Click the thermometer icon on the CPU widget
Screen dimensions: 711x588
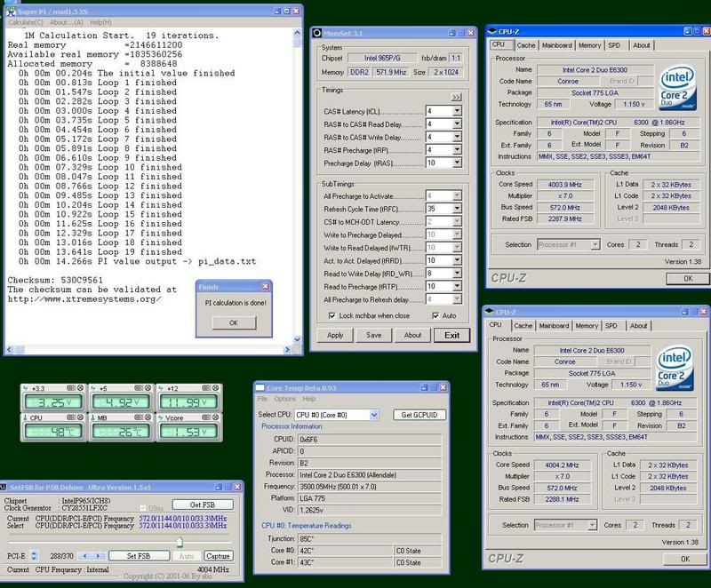(x=26, y=417)
